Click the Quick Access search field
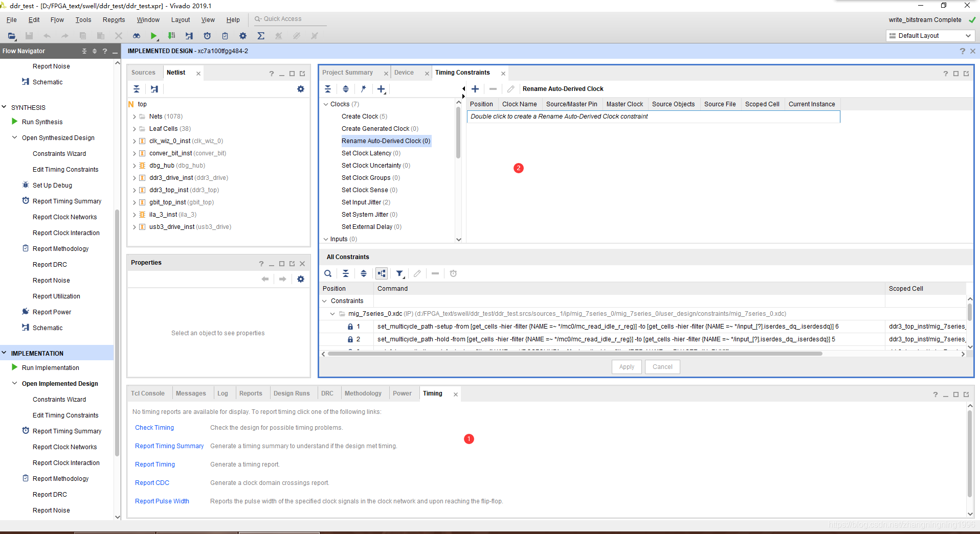Image resolution: width=980 pixels, height=534 pixels. coord(289,19)
